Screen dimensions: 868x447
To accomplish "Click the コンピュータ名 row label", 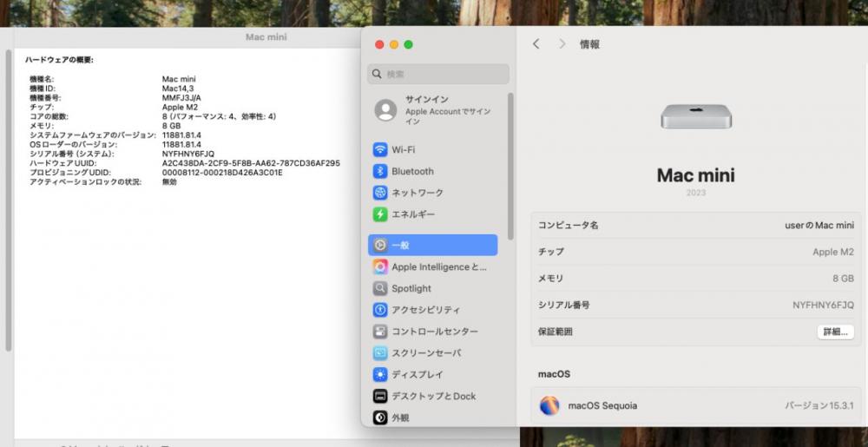I will coord(568,225).
